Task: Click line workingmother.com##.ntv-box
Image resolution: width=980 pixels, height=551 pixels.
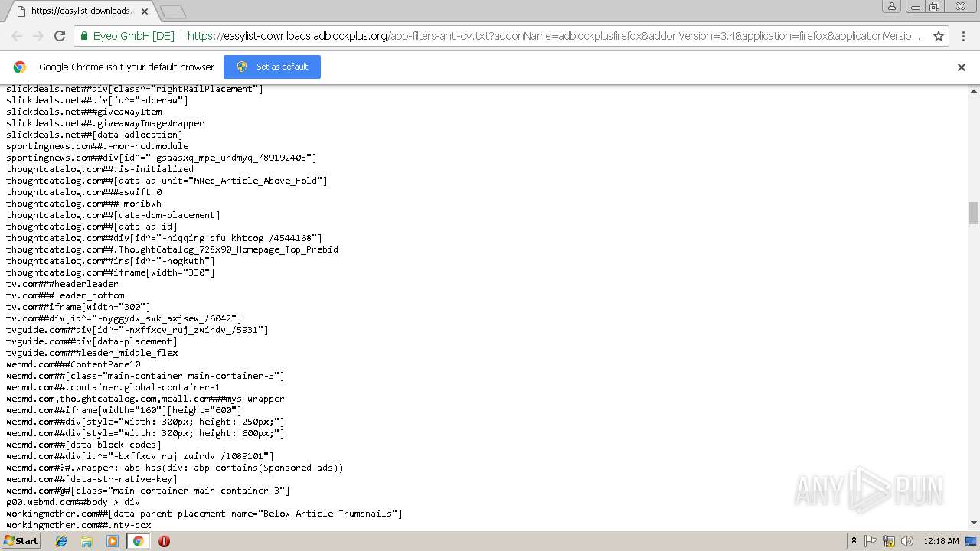Action: click(x=79, y=525)
